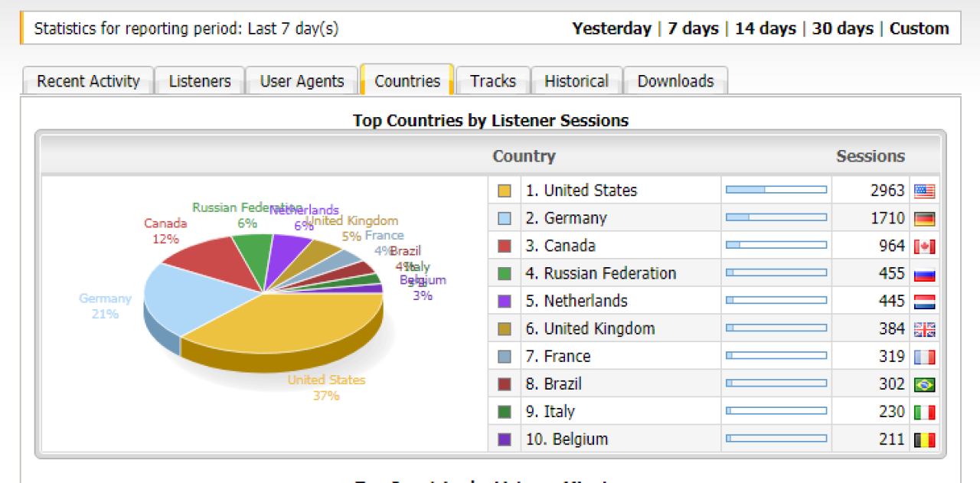Viewport: 980px width, 483px height.
Task: Click the Brazil flag icon
Action: pyautogui.click(x=924, y=384)
